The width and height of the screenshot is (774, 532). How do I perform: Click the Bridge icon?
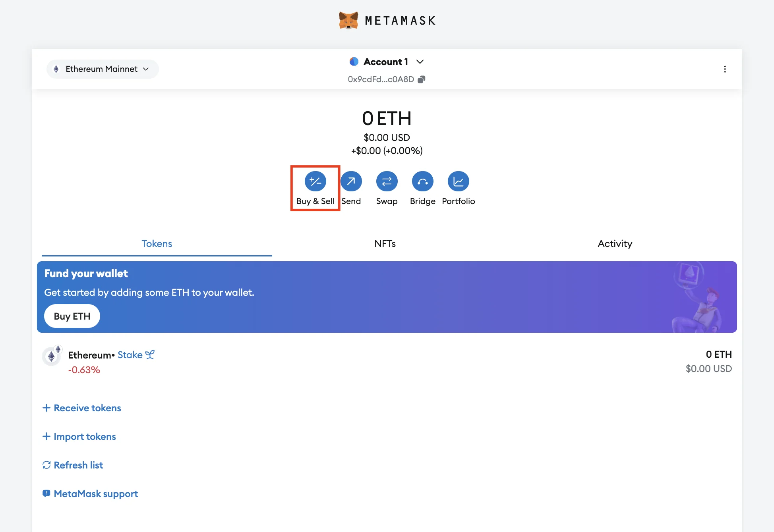click(x=422, y=181)
